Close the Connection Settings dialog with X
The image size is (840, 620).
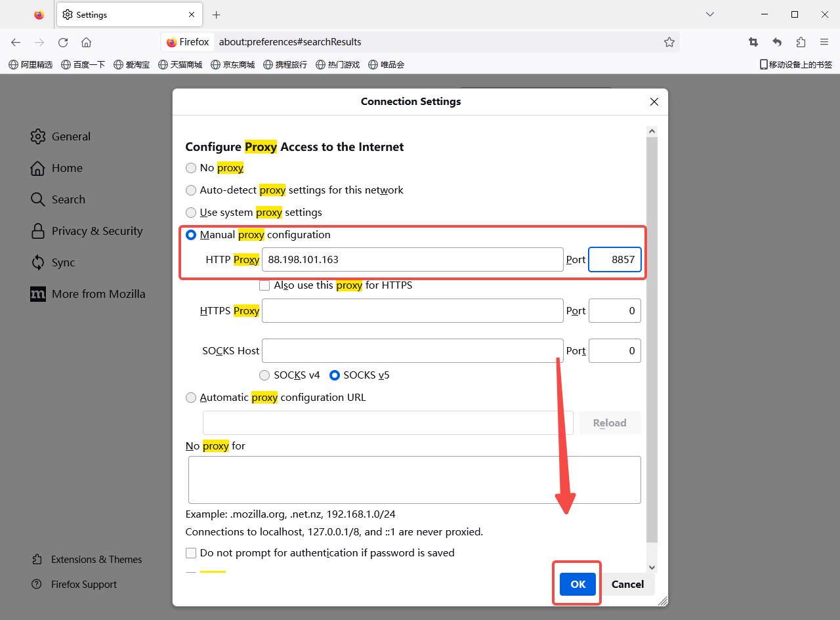(x=654, y=102)
